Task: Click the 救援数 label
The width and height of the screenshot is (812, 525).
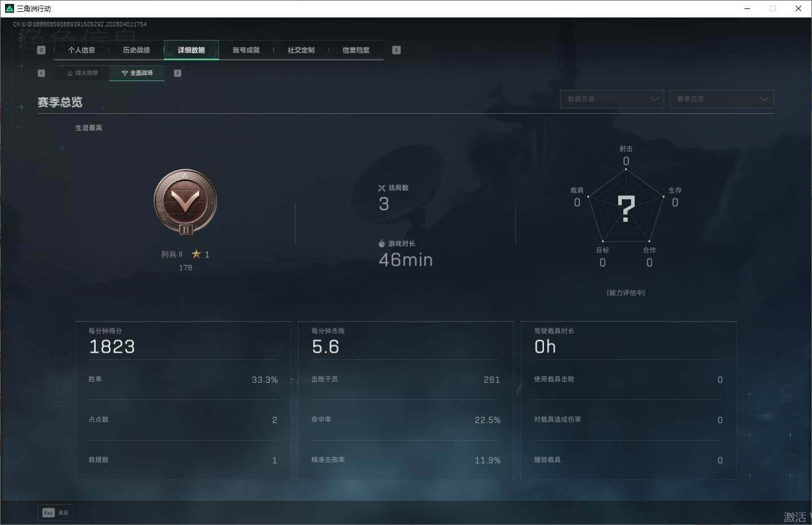Action: click(x=99, y=460)
